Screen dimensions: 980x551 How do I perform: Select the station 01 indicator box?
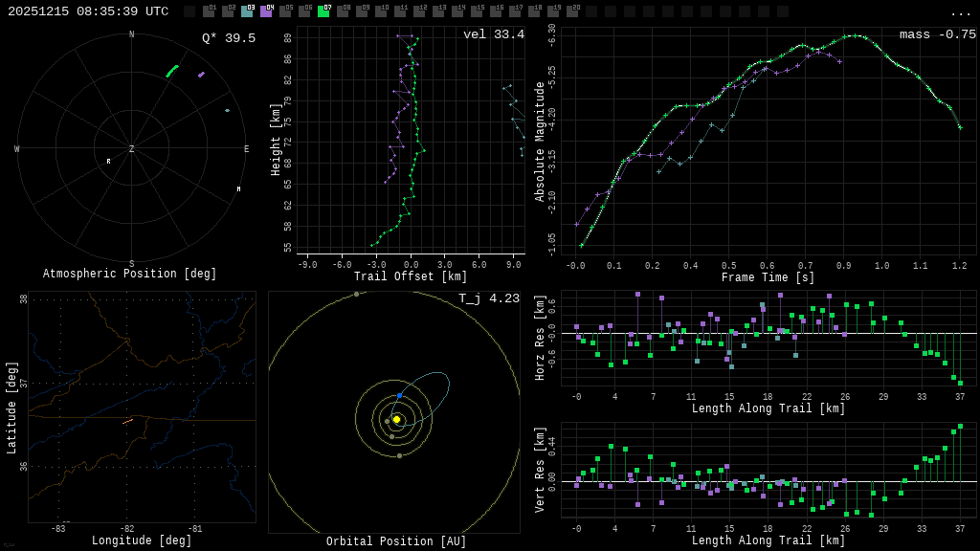point(209,11)
